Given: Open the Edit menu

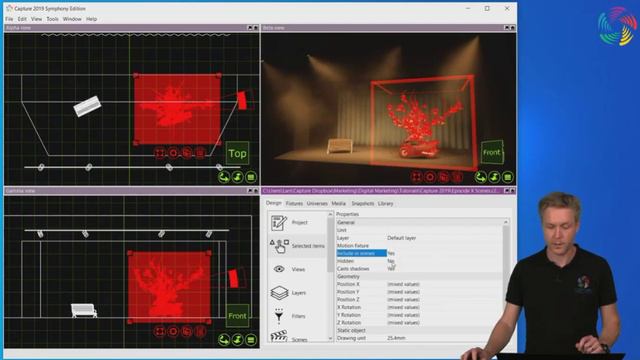Looking at the screenshot, I should click(22, 19).
